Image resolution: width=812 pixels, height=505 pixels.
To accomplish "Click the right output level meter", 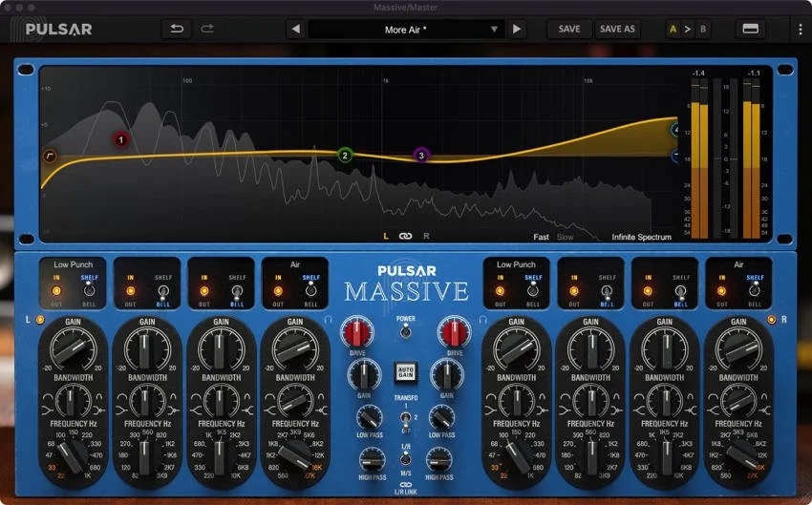I will pos(752,158).
